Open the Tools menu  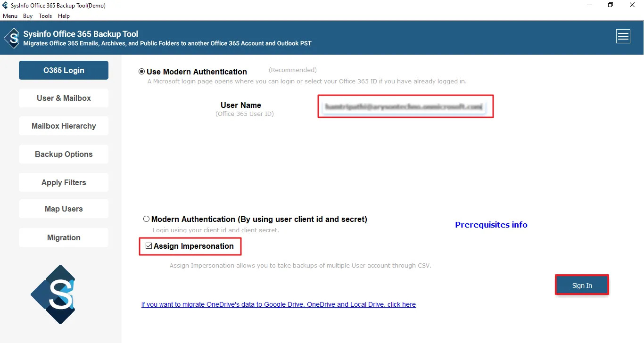point(45,16)
